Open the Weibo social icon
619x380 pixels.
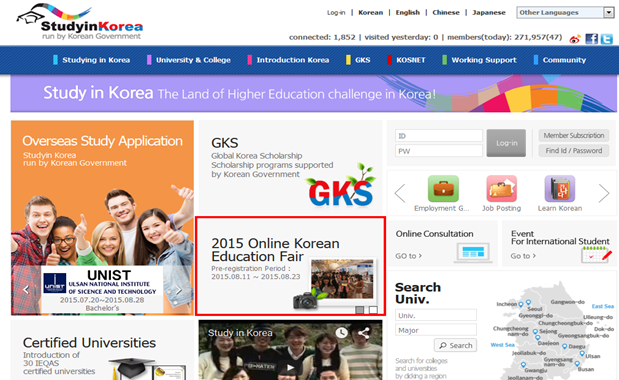coord(575,39)
